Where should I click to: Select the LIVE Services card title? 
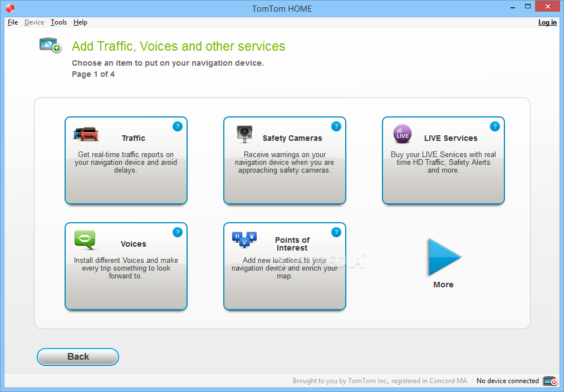point(450,138)
